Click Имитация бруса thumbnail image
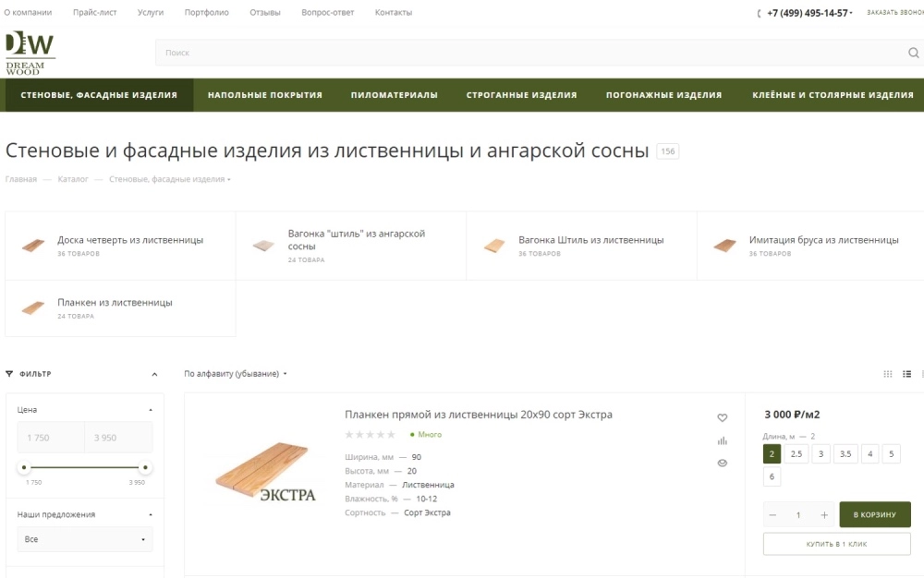The width and height of the screenshot is (924, 578). pos(724,246)
